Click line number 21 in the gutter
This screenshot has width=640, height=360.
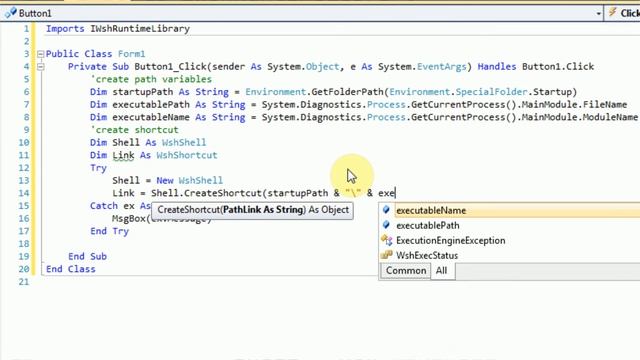[x=24, y=282]
